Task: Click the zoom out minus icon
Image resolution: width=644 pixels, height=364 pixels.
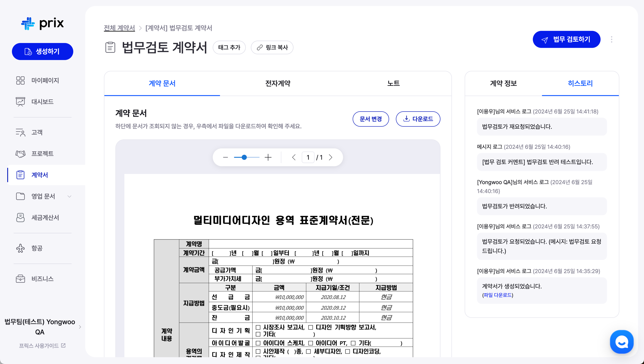Action: click(x=226, y=157)
